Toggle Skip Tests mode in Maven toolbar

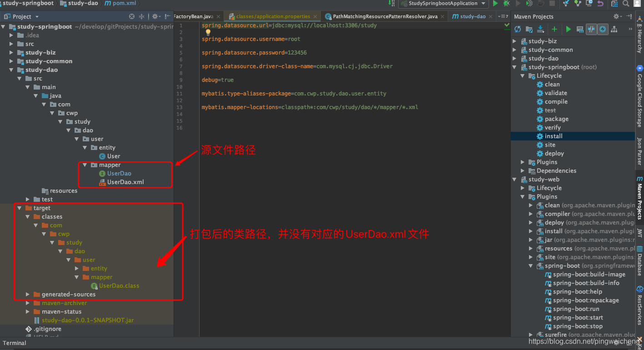603,29
